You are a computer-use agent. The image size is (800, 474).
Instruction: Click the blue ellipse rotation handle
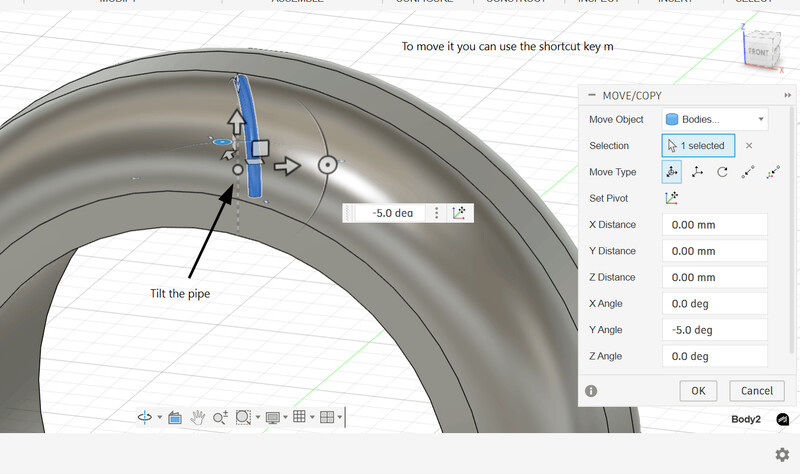pyautogui.click(x=222, y=141)
